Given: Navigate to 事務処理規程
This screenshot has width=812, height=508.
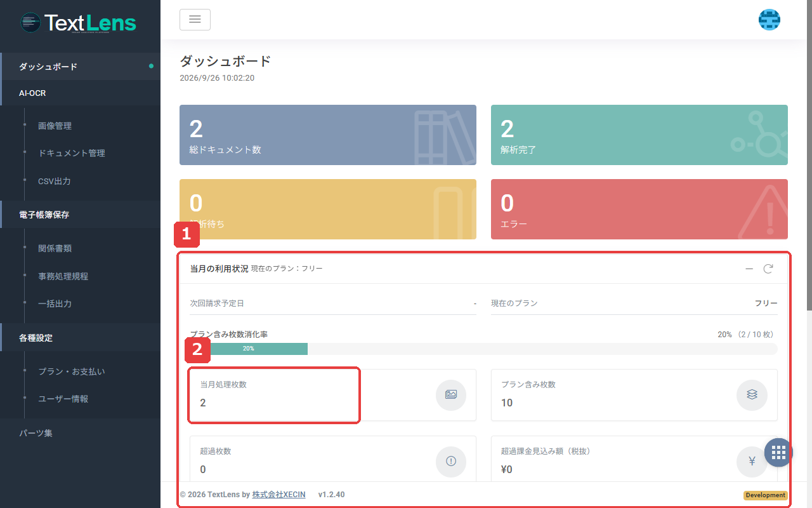Looking at the screenshot, I should (x=63, y=276).
